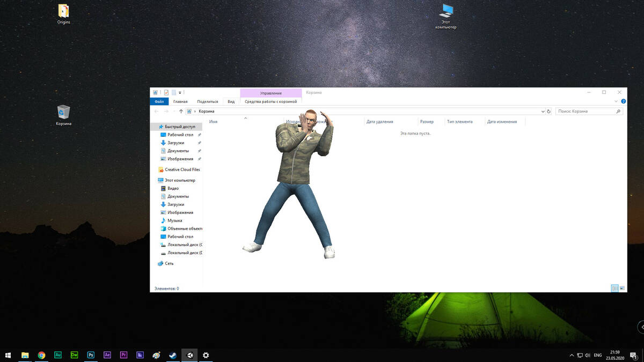The width and height of the screenshot is (644, 362).
Task: Switch to the Главная ribbon tab
Action: tap(180, 101)
